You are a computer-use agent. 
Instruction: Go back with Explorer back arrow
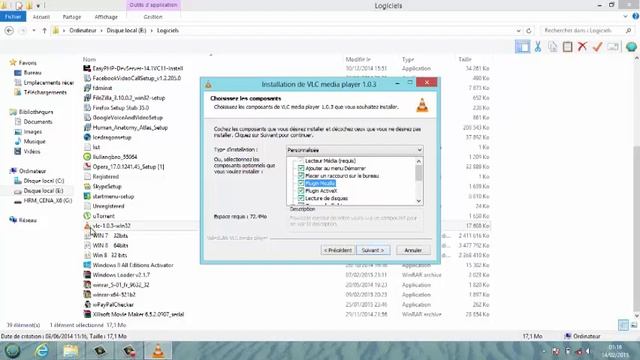(9, 31)
